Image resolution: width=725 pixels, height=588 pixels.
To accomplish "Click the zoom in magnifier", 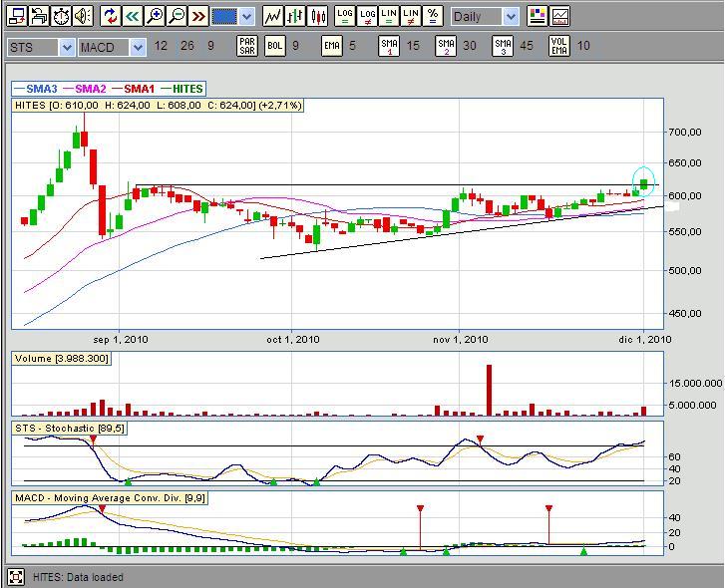I will [155, 17].
